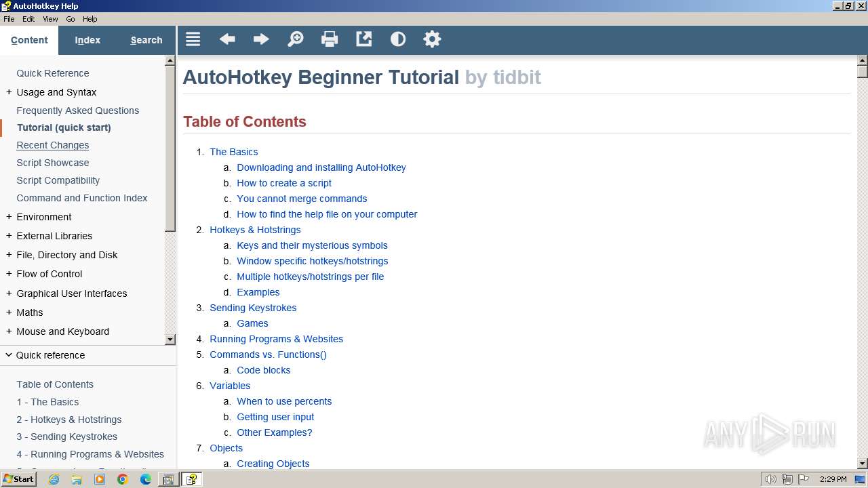Click sidebar tree scroll-up arrow

[170, 61]
